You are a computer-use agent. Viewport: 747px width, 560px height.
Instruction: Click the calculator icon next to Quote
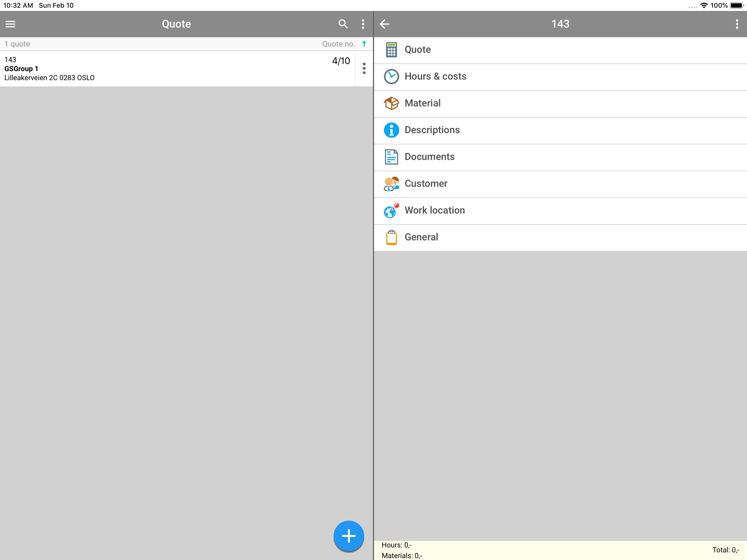pyautogui.click(x=391, y=50)
